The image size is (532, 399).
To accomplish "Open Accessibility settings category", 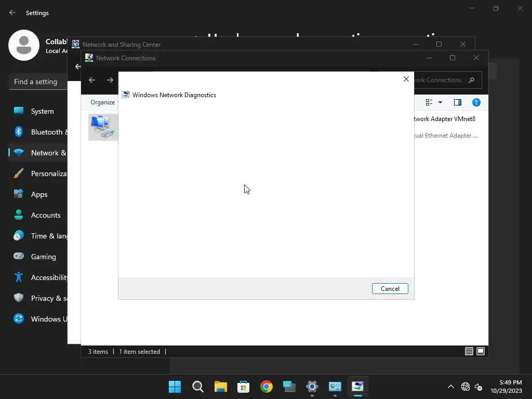I will point(38,277).
